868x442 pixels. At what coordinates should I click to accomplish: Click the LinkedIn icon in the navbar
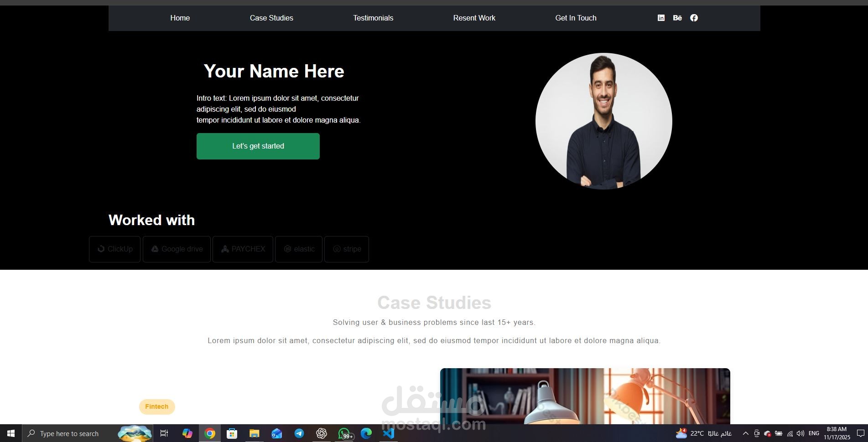point(661,18)
